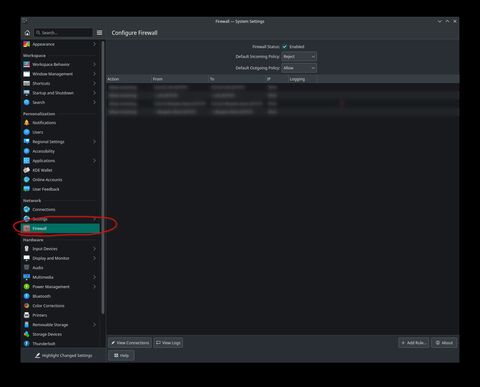The image size is (480, 387).
Task: Sort rules by the IP column header
Action: coord(277,79)
